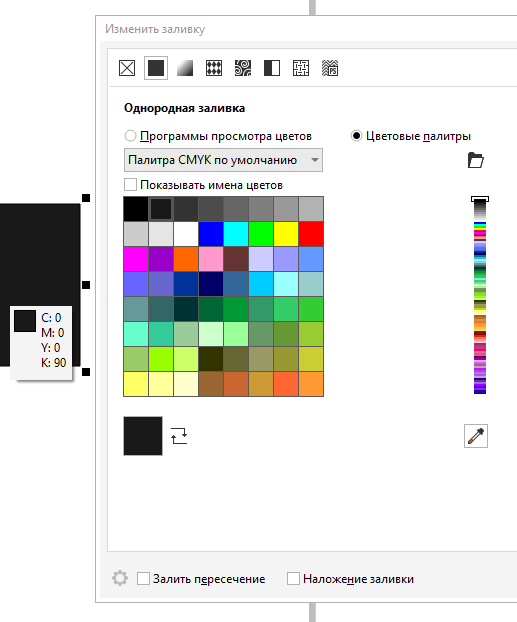Open the CMYK default palette dropdown
Screen dimensions: 517x622
(x=223, y=160)
